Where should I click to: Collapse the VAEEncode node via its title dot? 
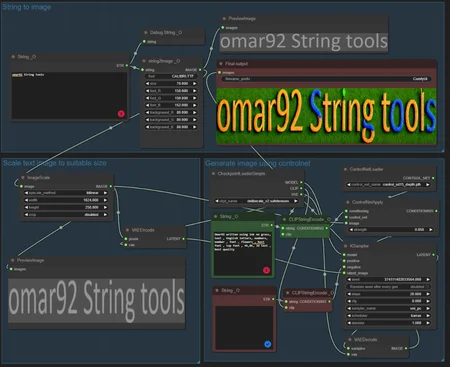pos(127,230)
